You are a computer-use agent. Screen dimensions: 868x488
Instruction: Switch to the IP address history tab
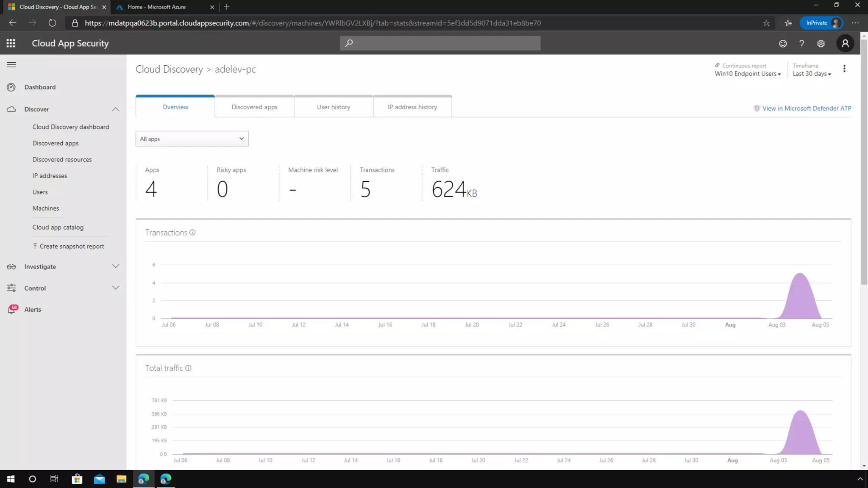(x=412, y=107)
